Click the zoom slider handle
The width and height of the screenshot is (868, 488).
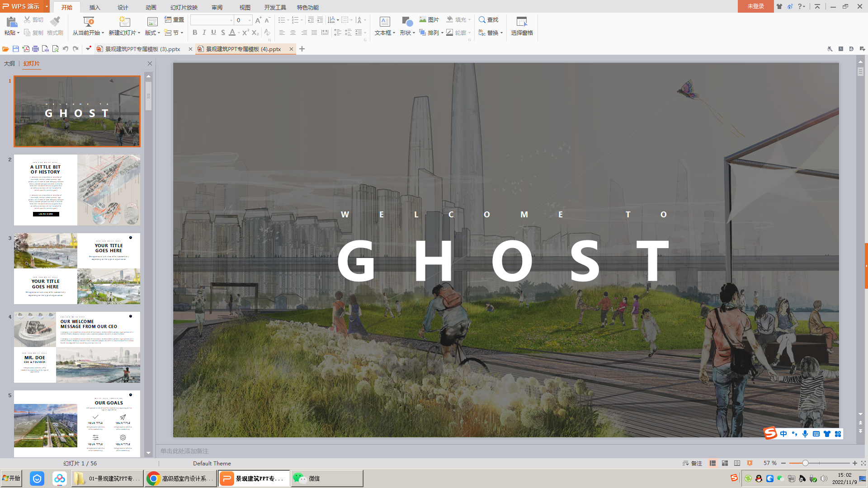(805, 463)
